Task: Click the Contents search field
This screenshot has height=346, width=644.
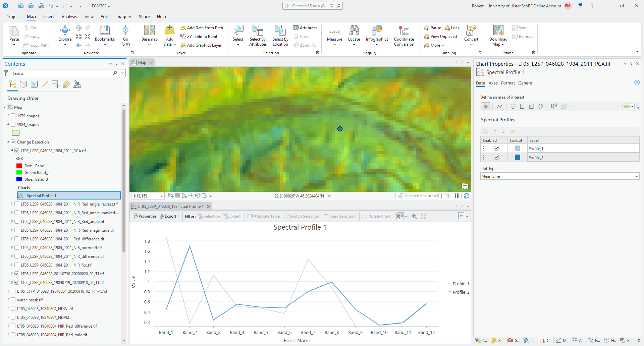Action: [62, 73]
